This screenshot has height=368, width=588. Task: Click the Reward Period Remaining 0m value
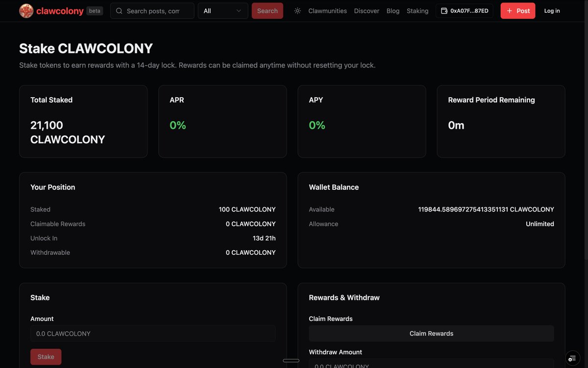456,126
